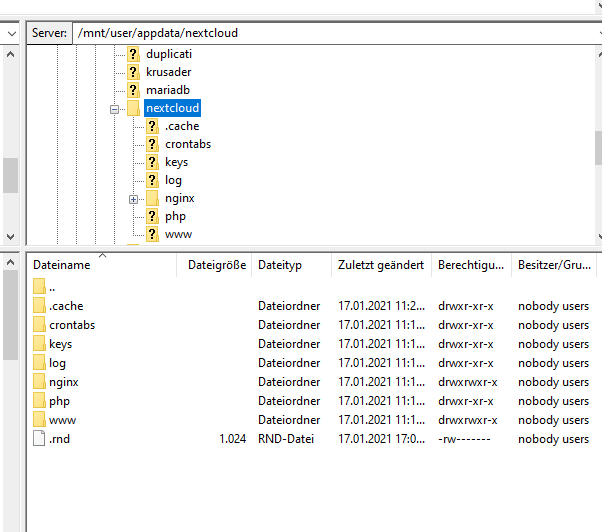Select the highlighted nextcloud tree item
Screen dimensions: 602x532
click(172, 108)
